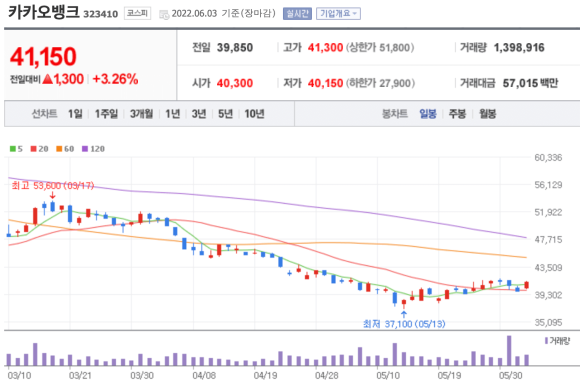
Task: Switch to 일봉 daily candle chart
Action: point(428,114)
